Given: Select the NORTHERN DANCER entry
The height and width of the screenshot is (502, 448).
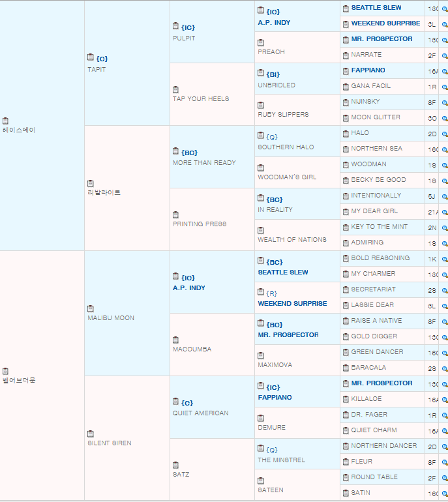Looking at the screenshot, I should pyautogui.click(x=384, y=446).
